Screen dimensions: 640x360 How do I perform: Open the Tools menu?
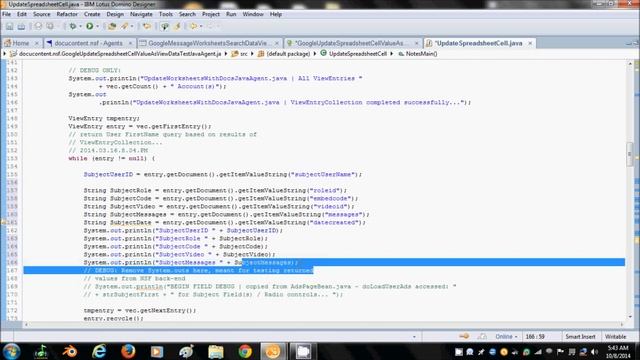[x=166, y=14]
